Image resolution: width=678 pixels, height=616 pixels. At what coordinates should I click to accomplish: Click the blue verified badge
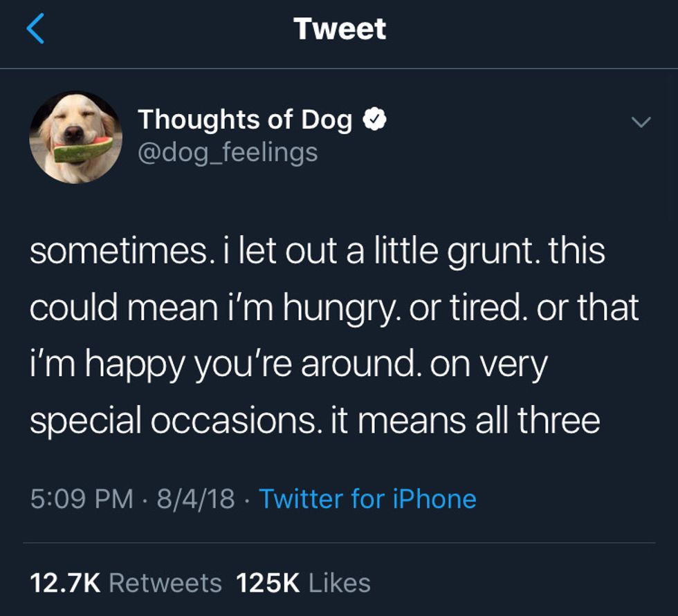pyautogui.click(x=376, y=120)
